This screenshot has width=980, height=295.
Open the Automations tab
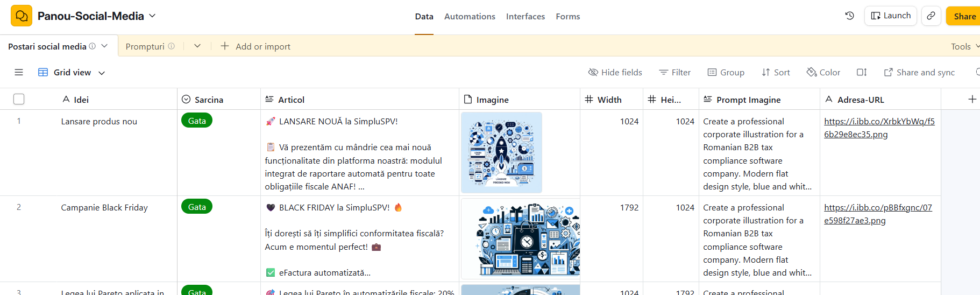click(x=470, y=17)
